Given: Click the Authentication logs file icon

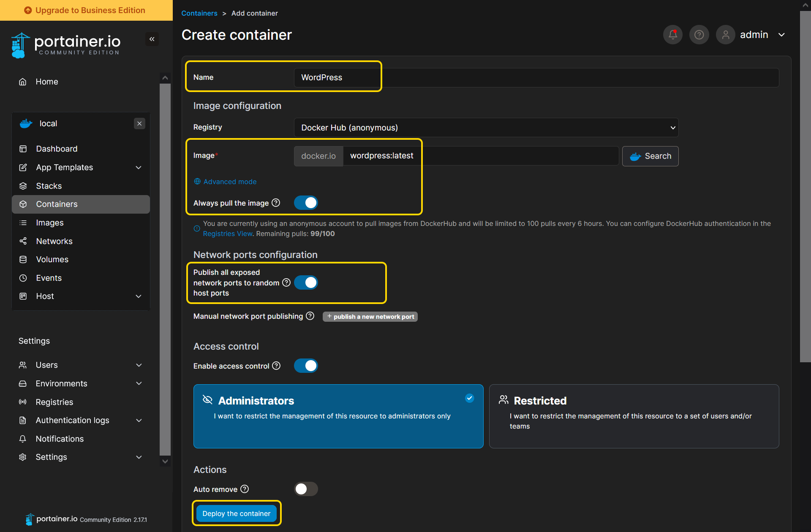Looking at the screenshot, I should pyautogui.click(x=23, y=421).
